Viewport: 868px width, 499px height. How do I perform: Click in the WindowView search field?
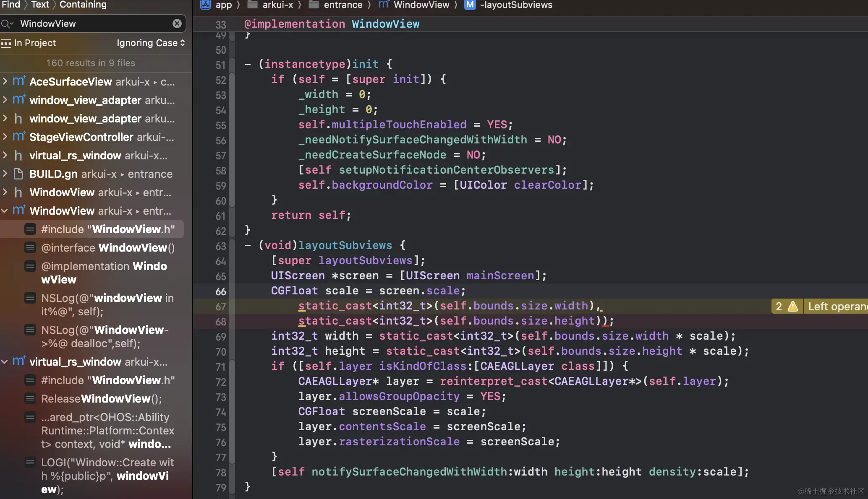click(x=92, y=24)
